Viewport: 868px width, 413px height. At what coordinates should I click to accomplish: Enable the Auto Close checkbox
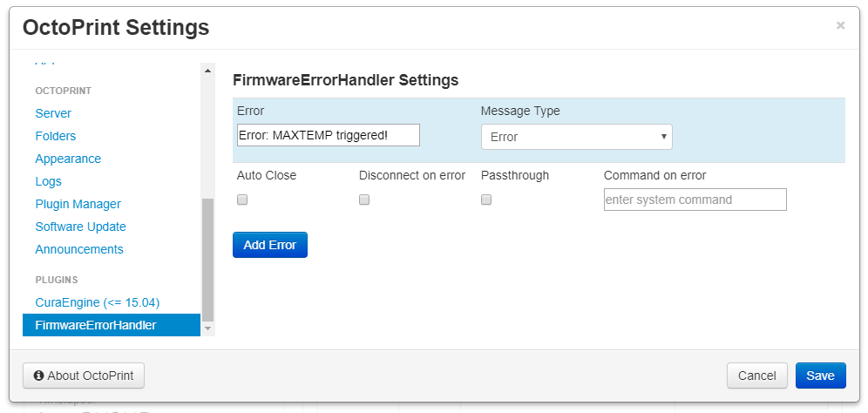[242, 200]
